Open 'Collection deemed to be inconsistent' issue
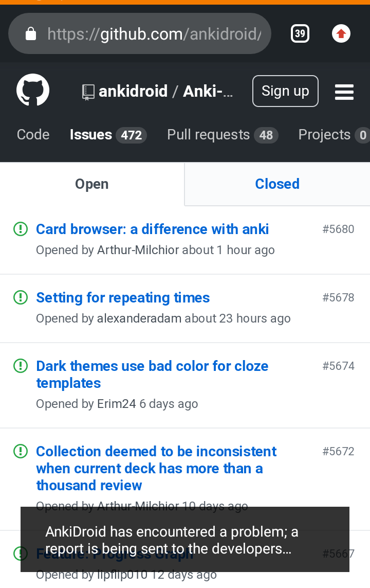Viewport: 370px width, 588px height. [156, 468]
